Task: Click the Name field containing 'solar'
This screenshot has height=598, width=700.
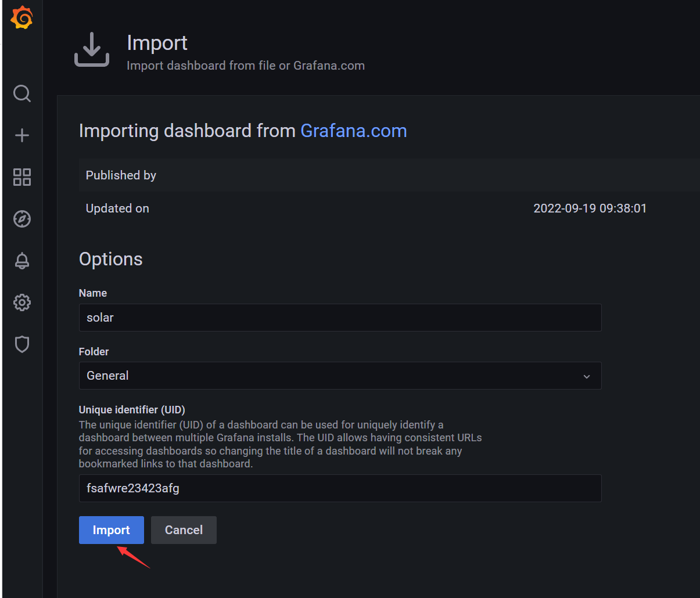Action: coord(340,318)
